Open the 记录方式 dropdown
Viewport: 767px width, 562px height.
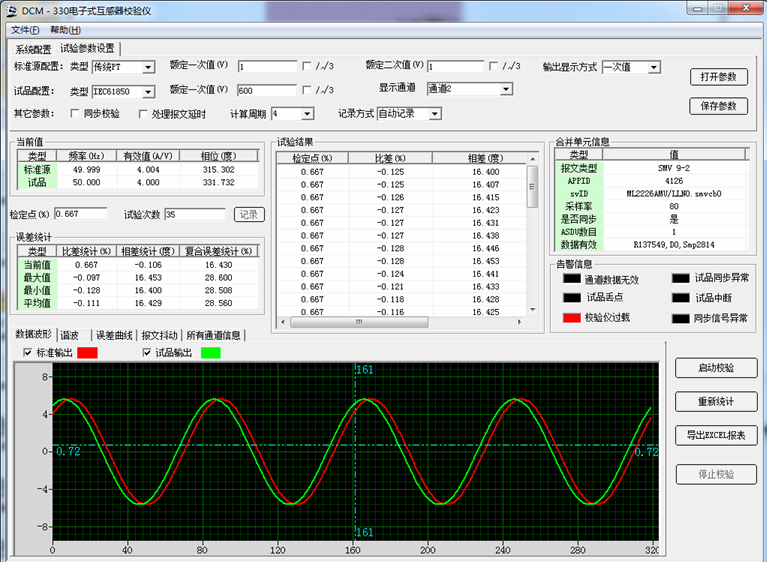tap(434, 114)
